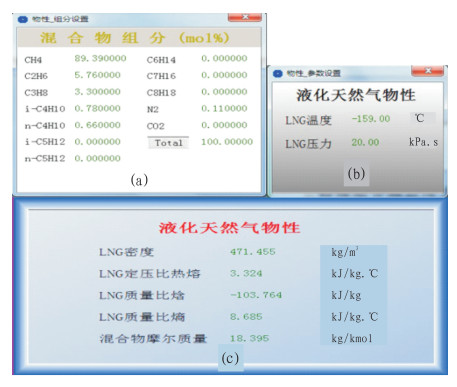The width and height of the screenshot is (457, 387).
Task: Click the molar mass result 18.395
Action: [x=249, y=338]
